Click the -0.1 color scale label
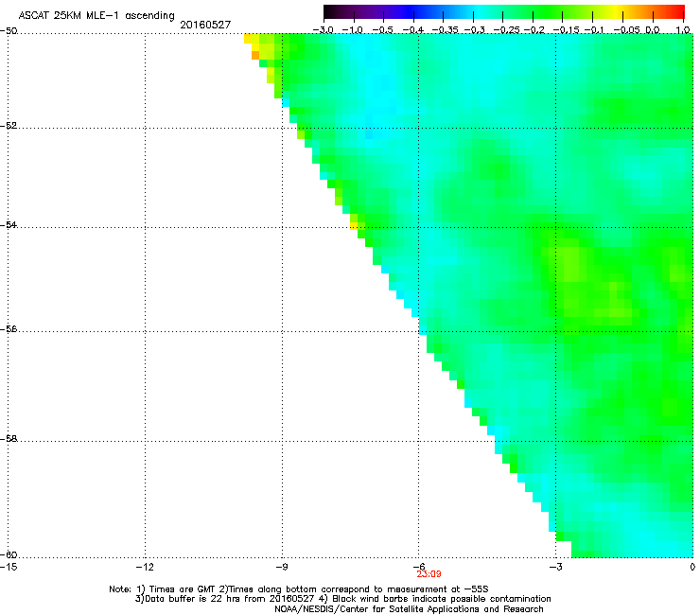This screenshot has width=700, height=615. 594,29
